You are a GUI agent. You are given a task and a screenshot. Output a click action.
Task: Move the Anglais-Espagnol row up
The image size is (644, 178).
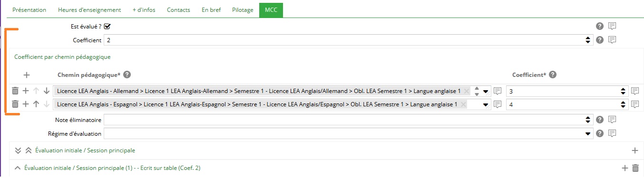click(36, 104)
